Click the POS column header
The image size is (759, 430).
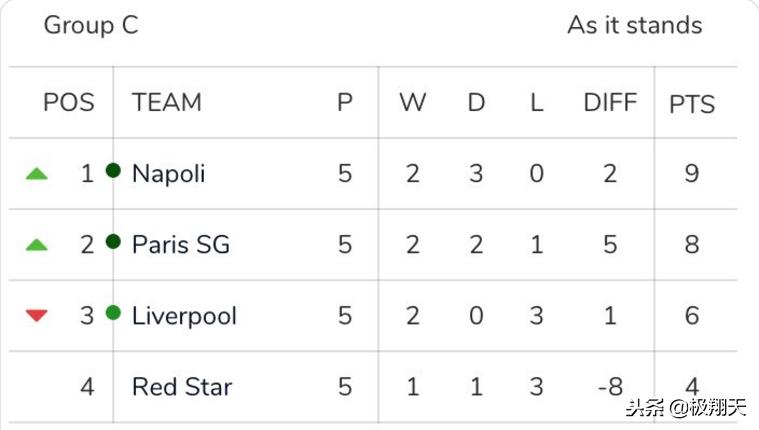(69, 102)
